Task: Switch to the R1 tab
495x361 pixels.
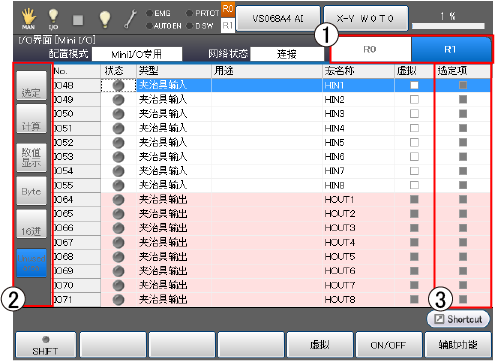Action: 451,49
